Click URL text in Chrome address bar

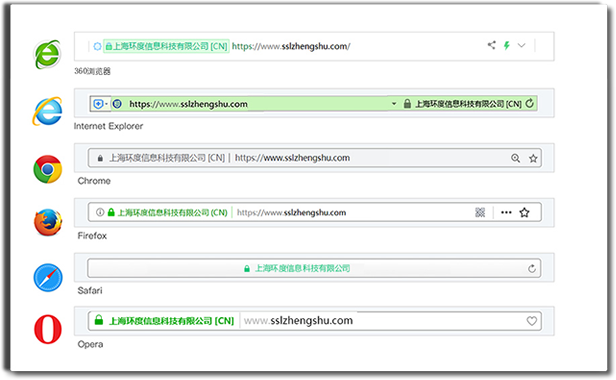tap(292, 158)
